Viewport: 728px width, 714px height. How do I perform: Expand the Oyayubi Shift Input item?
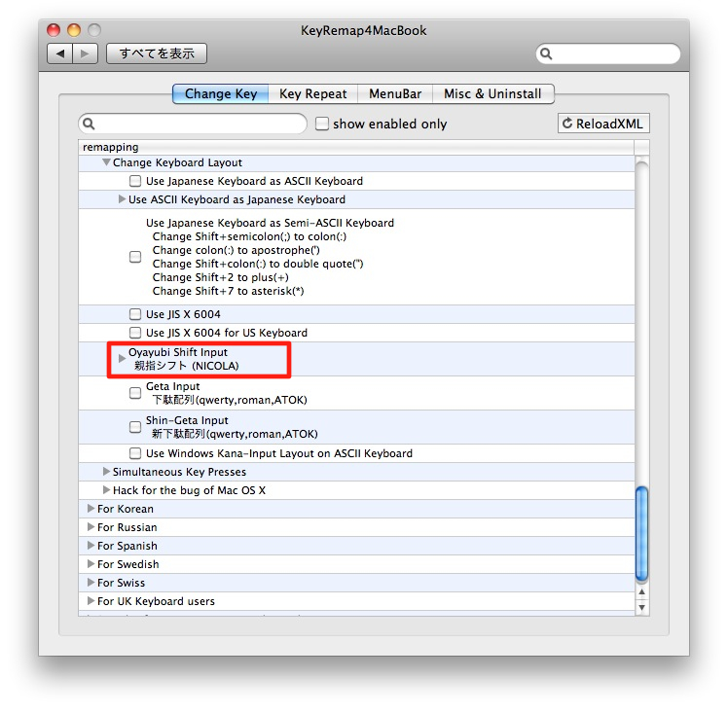click(x=122, y=359)
